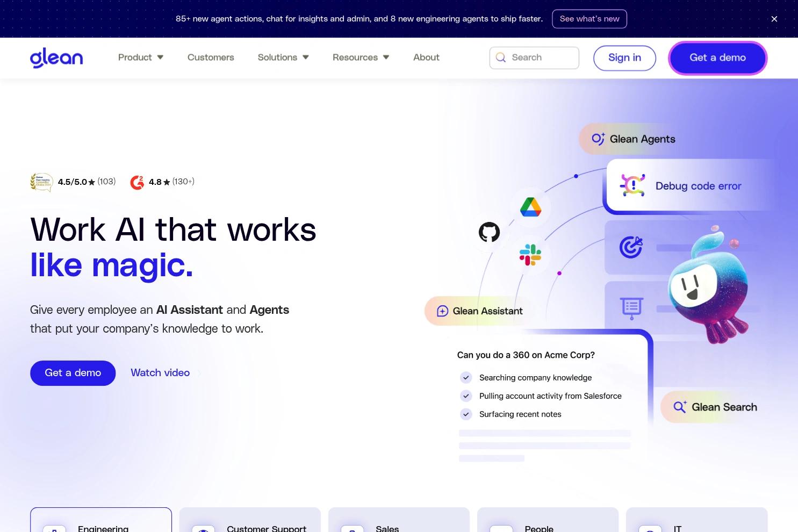Click the Glean mascot character
This screenshot has height=532, width=798.
coord(709,285)
